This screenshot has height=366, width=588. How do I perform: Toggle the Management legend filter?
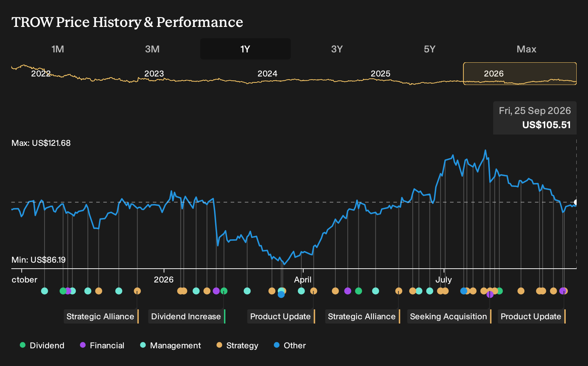(171, 345)
